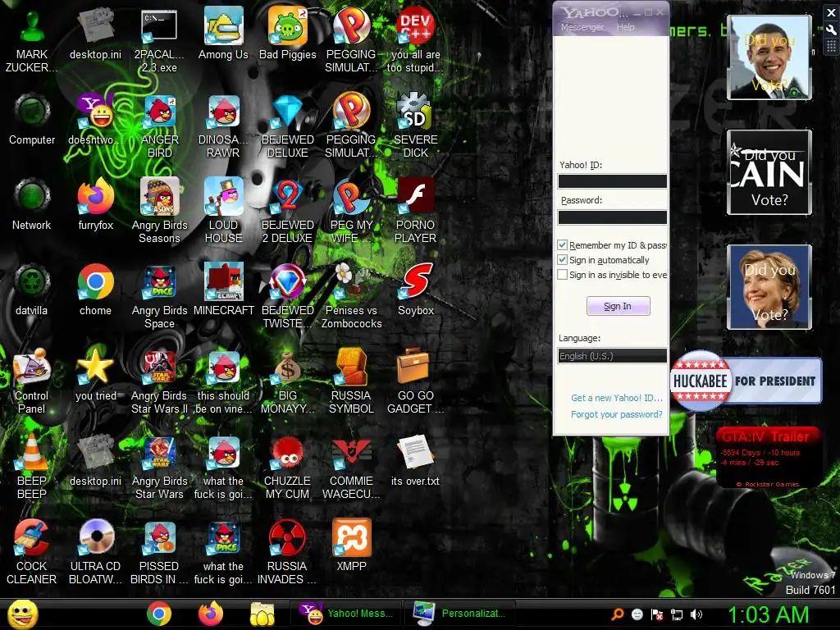The width and height of the screenshot is (840, 630).
Task: Click the network connection tray icon
Action: coord(677,614)
